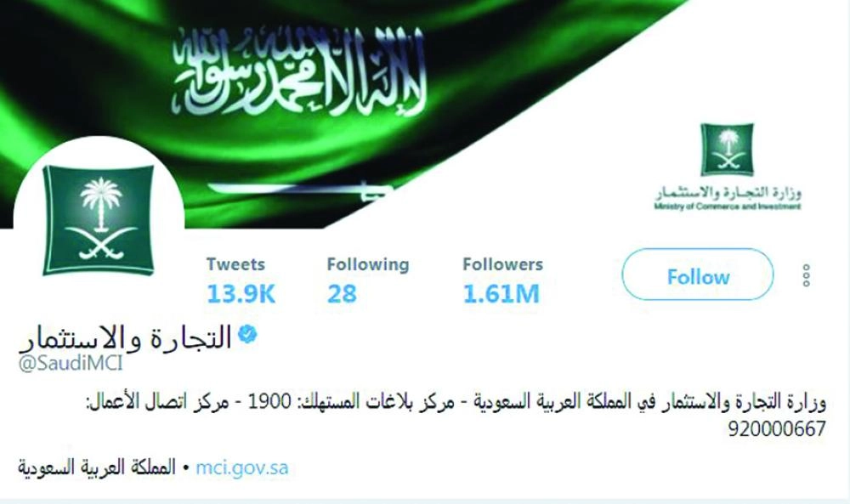Click the Arabic account display name
Viewport: 850px width, 504px height.
pos(125,337)
